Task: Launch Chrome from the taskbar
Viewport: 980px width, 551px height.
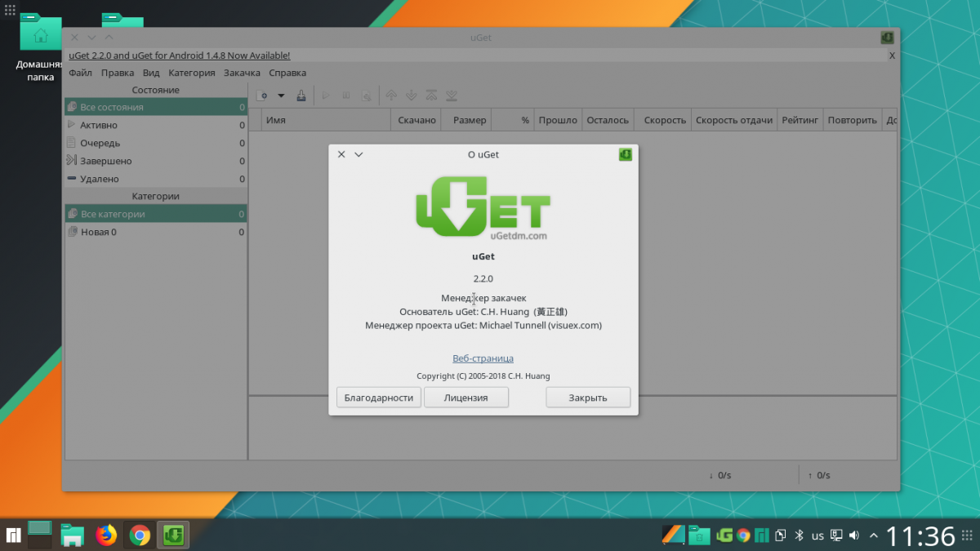Action: 140,535
